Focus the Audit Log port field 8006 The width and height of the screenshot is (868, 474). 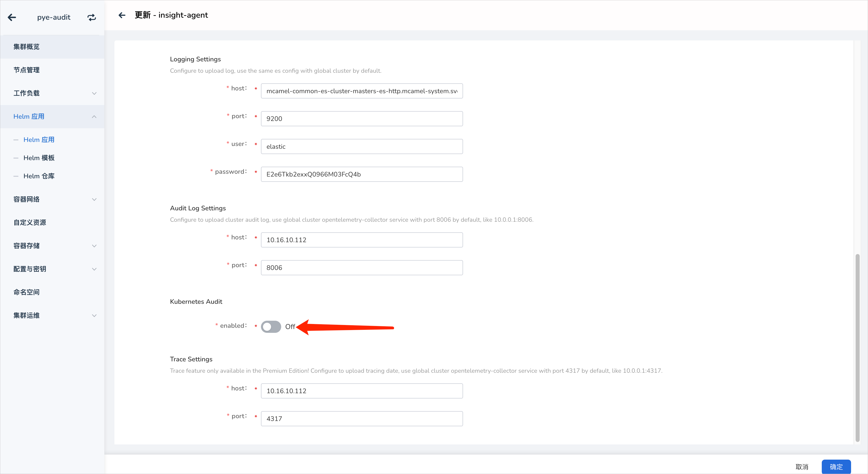(361, 267)
